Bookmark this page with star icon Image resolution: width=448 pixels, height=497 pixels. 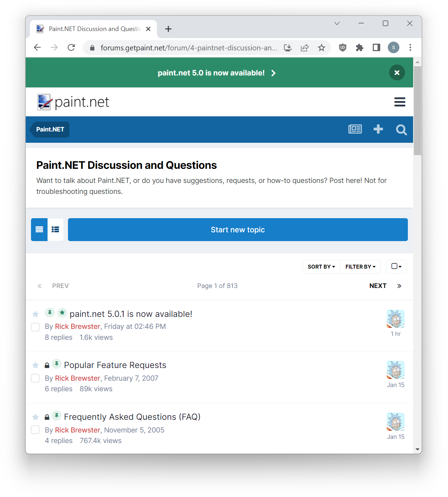[321, 48]
